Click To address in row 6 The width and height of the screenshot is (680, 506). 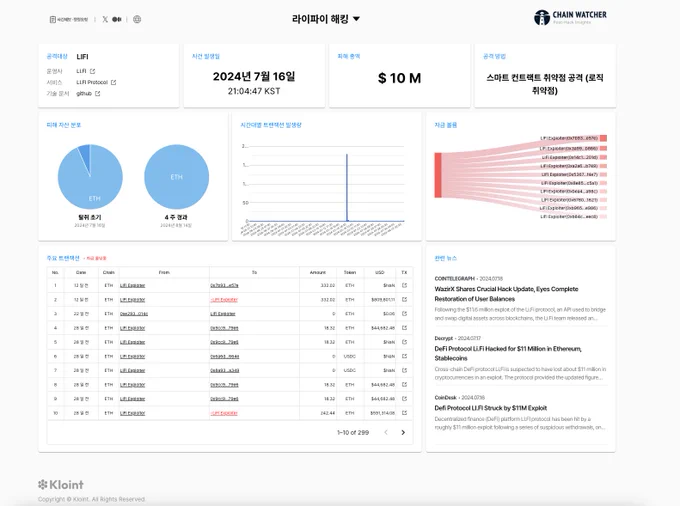[225, 356]
